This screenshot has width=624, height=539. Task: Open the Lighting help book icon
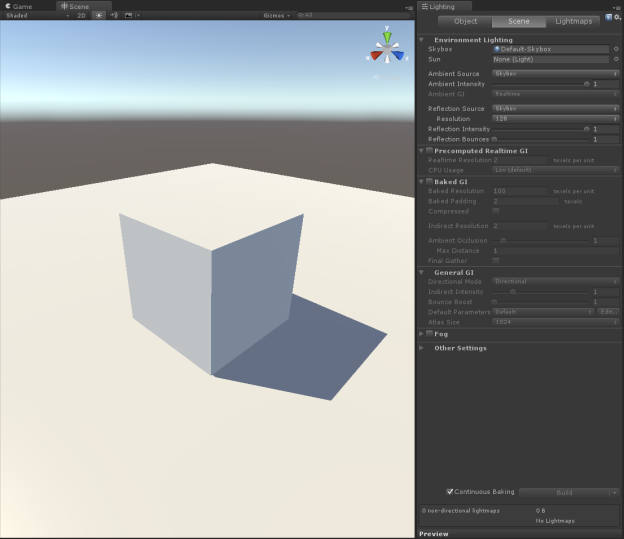tap(608, 17)
